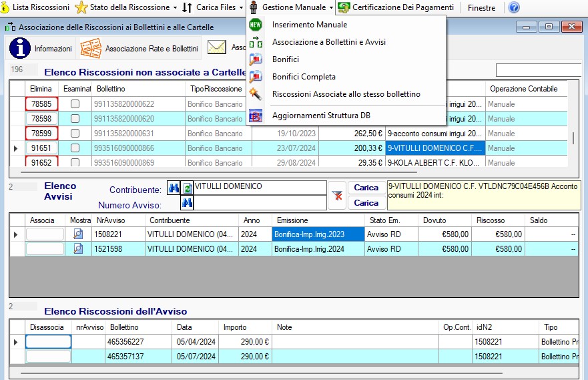
Task: Click into the Numero Avviso input field
Action: click(260, 203)
